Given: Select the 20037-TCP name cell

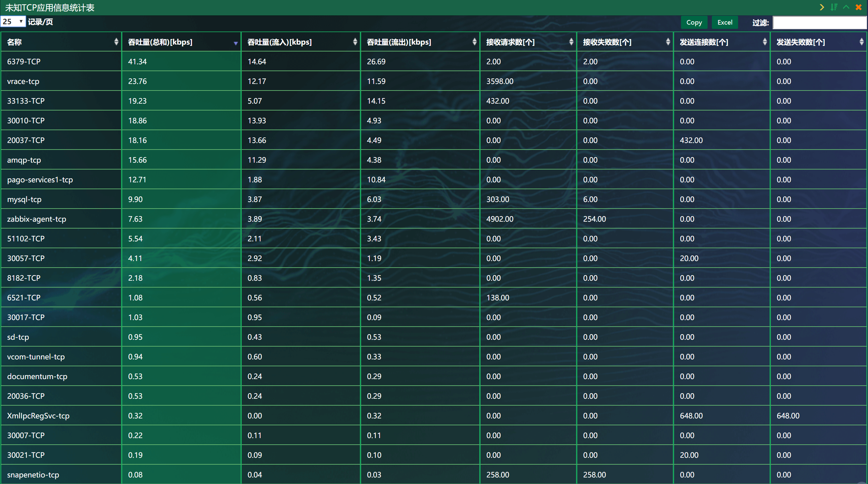Looking at the screenshot, I should (61, 140).
